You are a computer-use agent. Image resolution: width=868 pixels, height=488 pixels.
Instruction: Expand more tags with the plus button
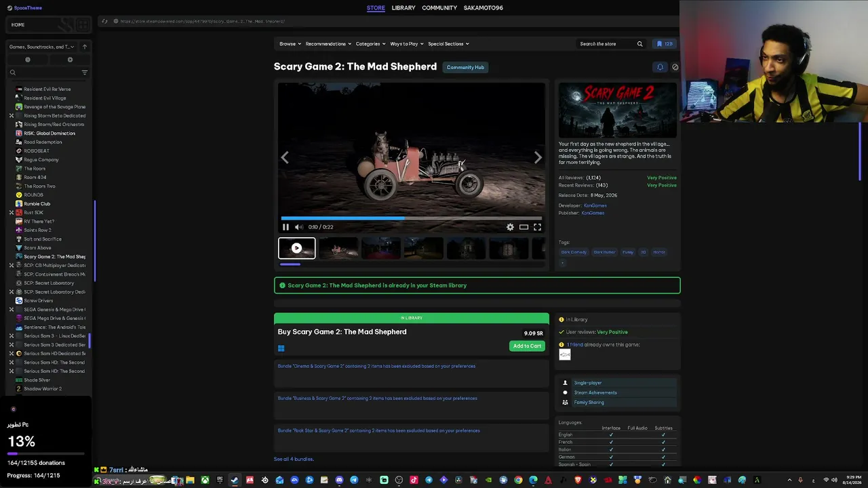(x=562, y=263)
